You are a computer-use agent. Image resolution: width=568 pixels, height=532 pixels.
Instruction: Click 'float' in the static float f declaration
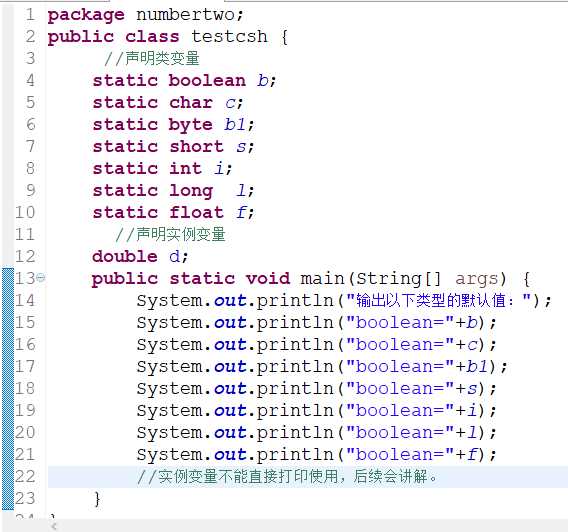[196, 213]
